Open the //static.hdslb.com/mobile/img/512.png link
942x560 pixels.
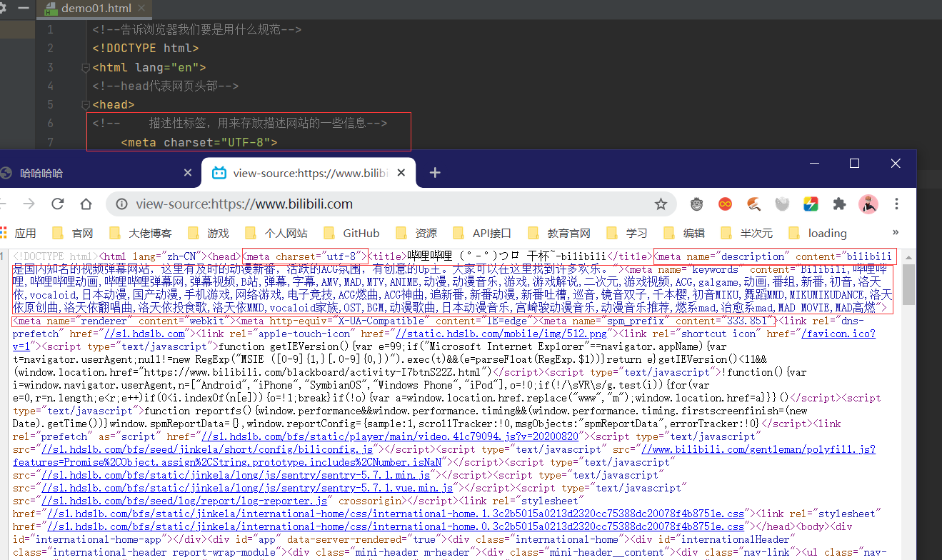pyautogui.click(x=501, y=334)
